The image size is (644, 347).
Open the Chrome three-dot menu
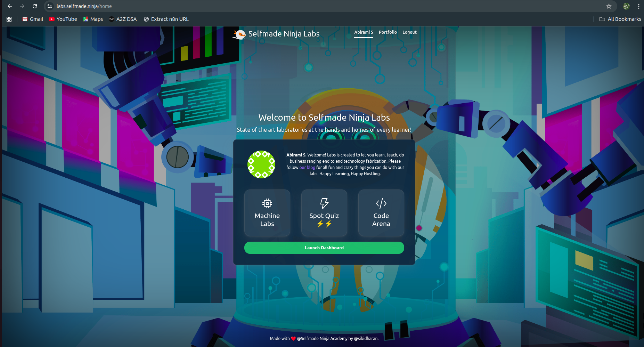click(639, 6)
